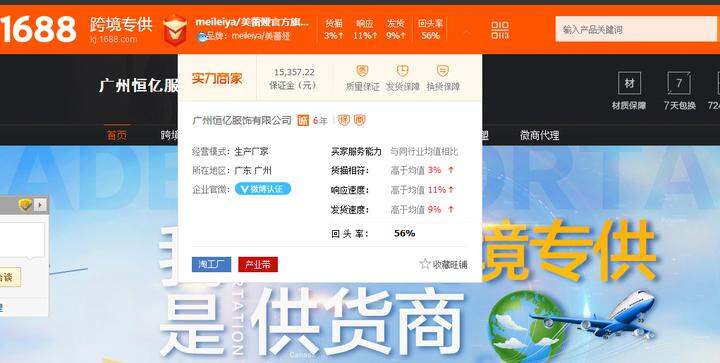
Task: Open the 微商代理 navigation tab
Action: click(540, 135)
